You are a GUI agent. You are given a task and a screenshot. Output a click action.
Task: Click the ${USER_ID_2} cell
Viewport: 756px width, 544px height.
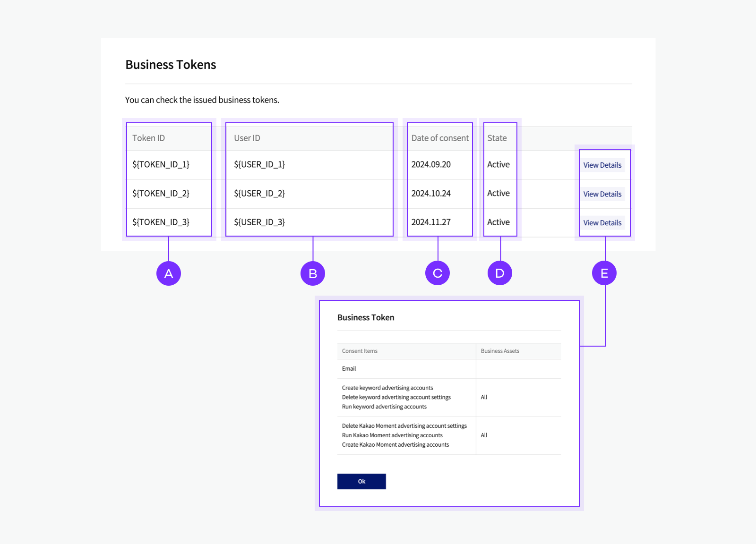pos(259,193)
